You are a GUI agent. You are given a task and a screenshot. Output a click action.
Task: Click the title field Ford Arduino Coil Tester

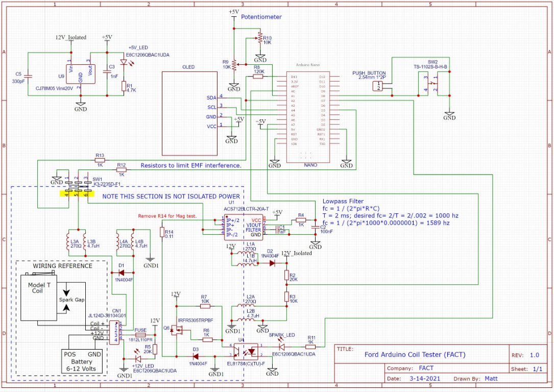point(415,354)
